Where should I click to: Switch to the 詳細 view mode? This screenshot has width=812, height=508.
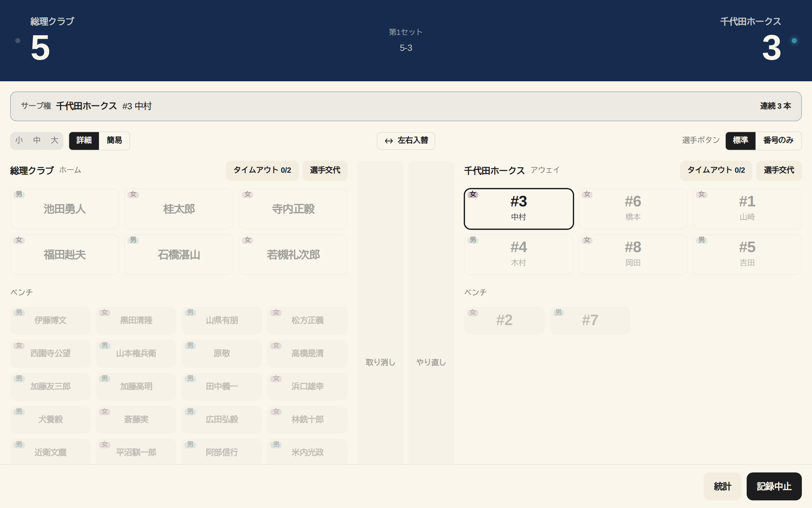[84, 140]
